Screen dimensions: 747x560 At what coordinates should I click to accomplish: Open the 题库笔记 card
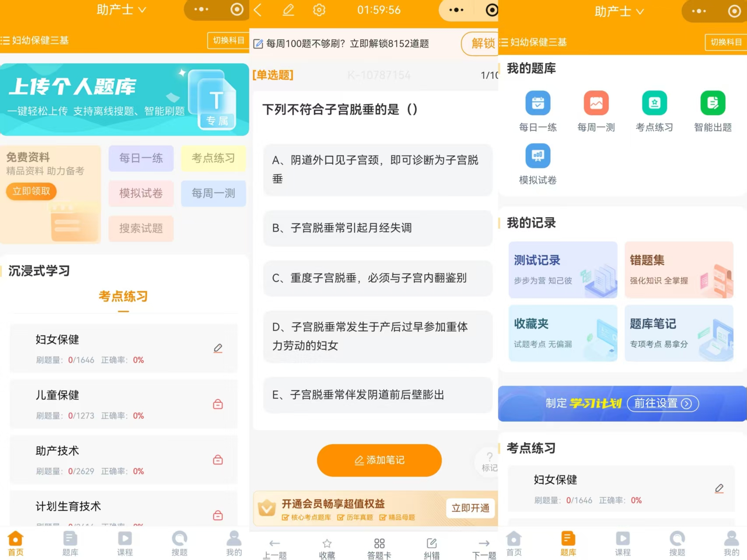click(x=679, y=333)
